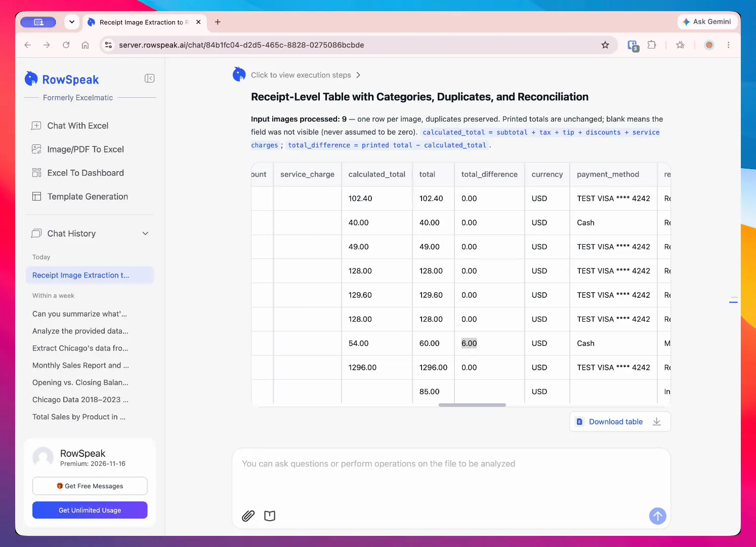The width and height of the screenshot is (756, 547).
Task: Go back in browser history
Action: (28, 45)
